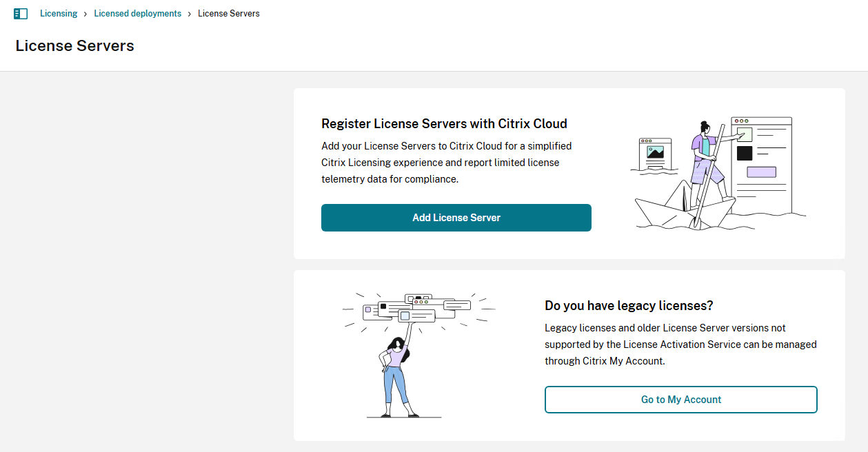Open Go to My Account
Viewport: 868px width, 452px height.
click(x=680, y=400)
